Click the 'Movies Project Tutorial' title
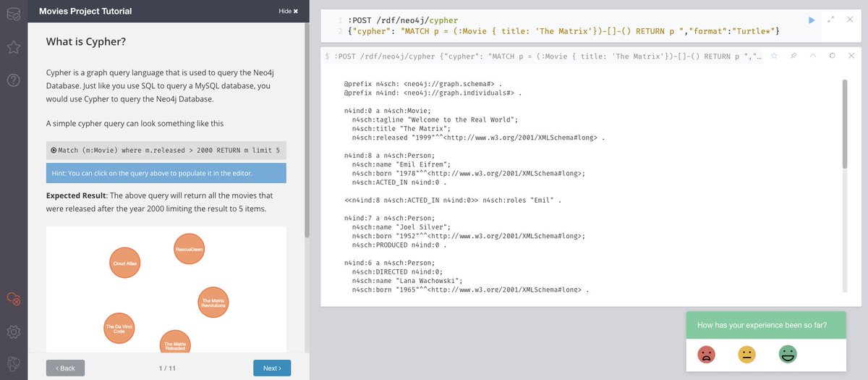Image resolution: width=868 pixels, height=380 pixels. point(85,12)
